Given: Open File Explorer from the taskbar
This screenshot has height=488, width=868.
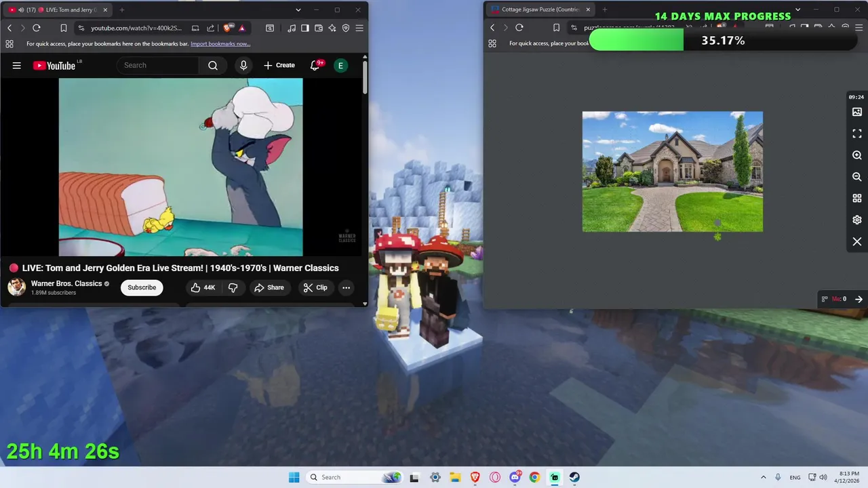Looking at the screenshot, I should point(455,477).
